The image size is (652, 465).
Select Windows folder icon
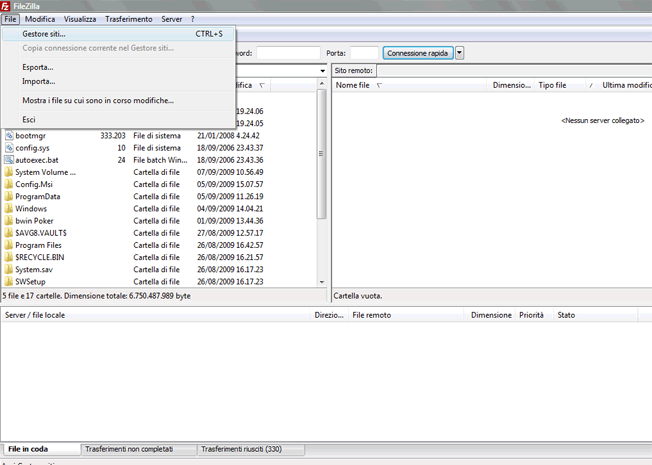(x=9, y=208)
